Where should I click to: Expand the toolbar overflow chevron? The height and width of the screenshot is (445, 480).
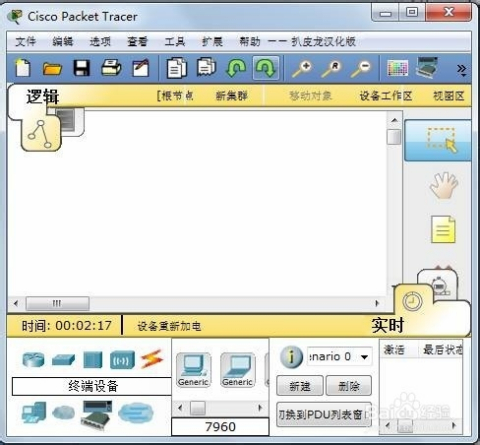462,70
